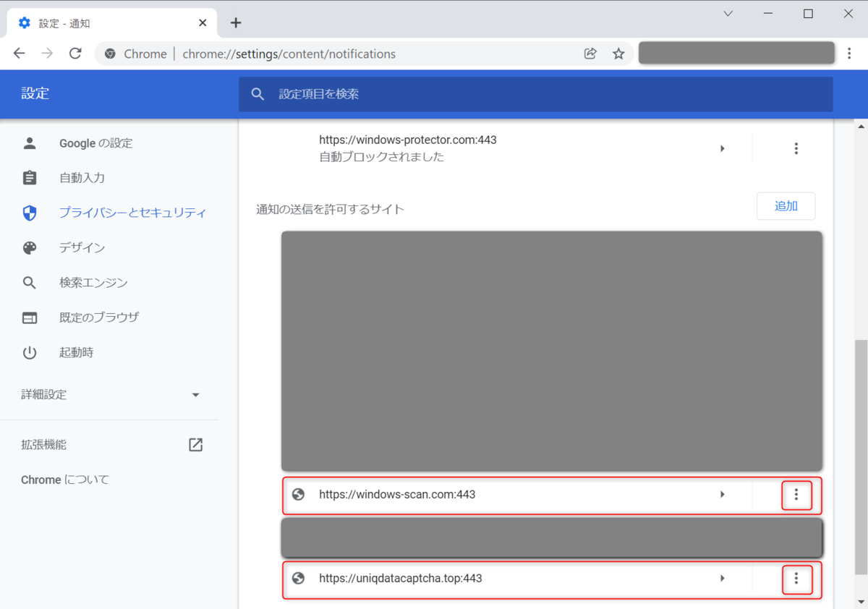Click the 既定のブラウザ browser icon

pos(30,317)
